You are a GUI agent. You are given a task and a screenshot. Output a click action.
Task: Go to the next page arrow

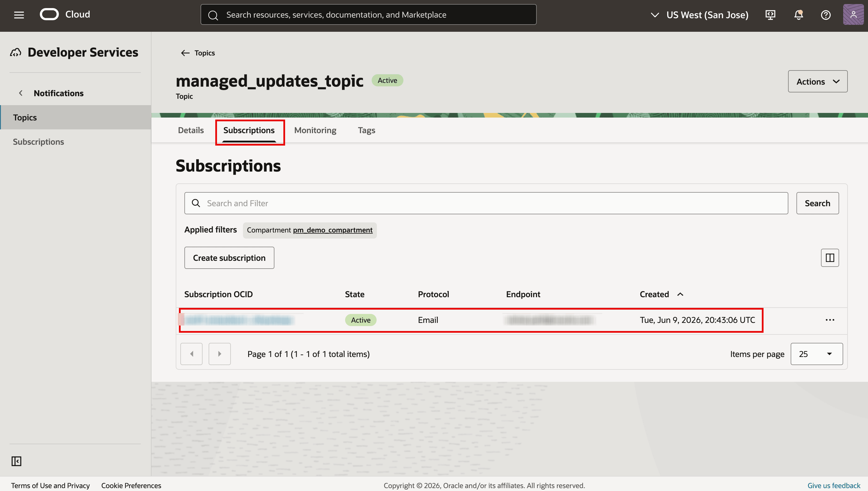click(219, 354)
